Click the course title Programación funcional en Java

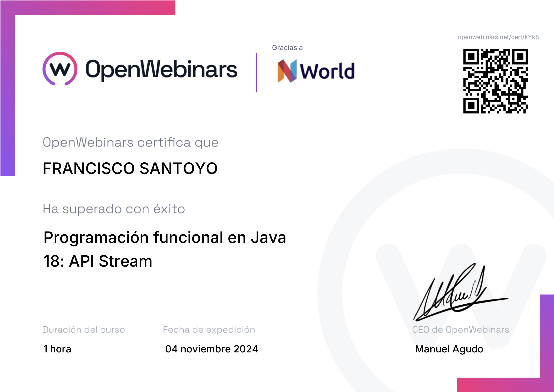coord(165,237)
